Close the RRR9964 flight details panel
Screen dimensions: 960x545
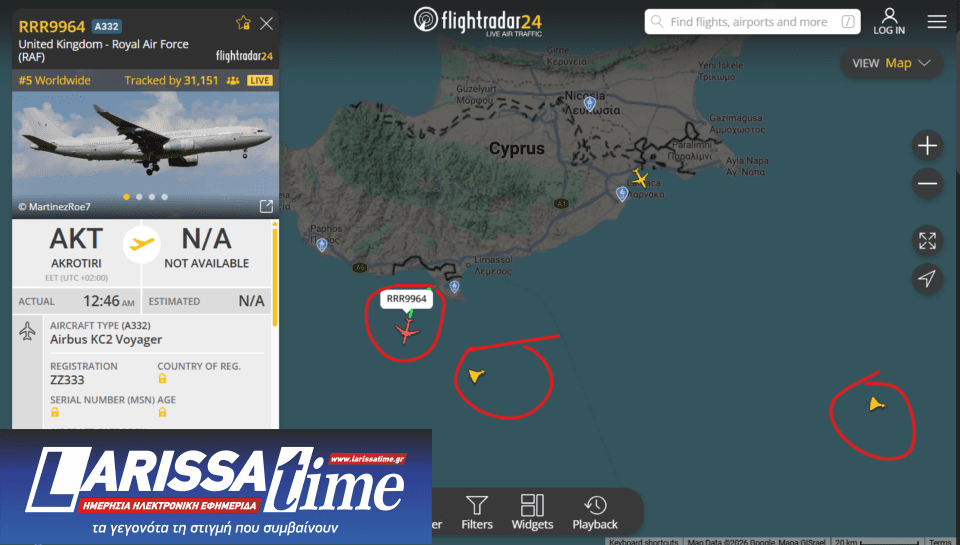266,23
